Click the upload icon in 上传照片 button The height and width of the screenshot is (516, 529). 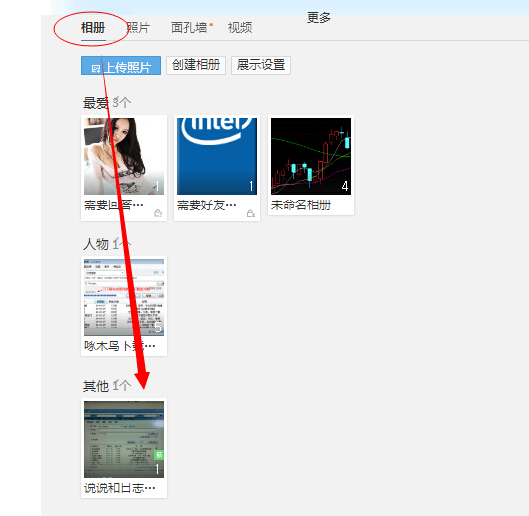pyautogui.click(x=96, y=69)
